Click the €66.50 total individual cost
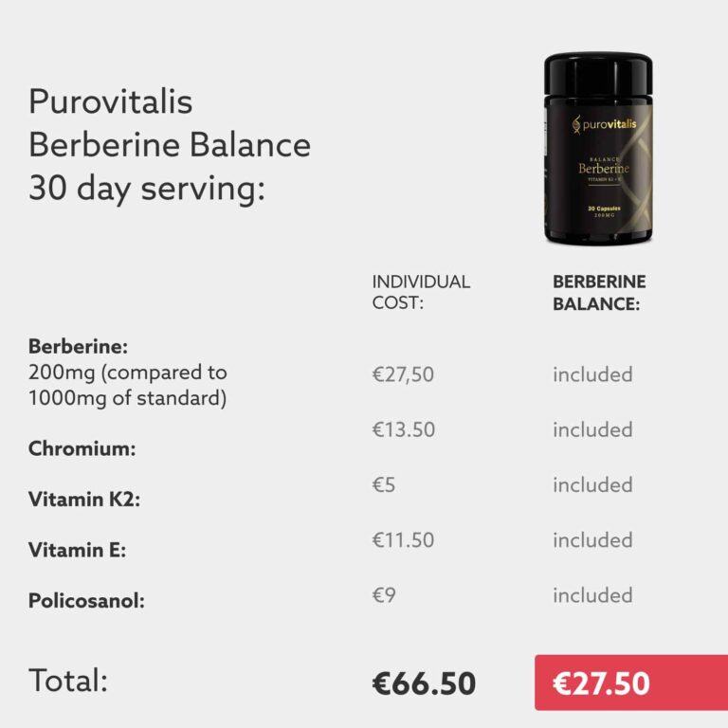Image resolution: width=728 pixels, height=728 pixels. [424, 682]
